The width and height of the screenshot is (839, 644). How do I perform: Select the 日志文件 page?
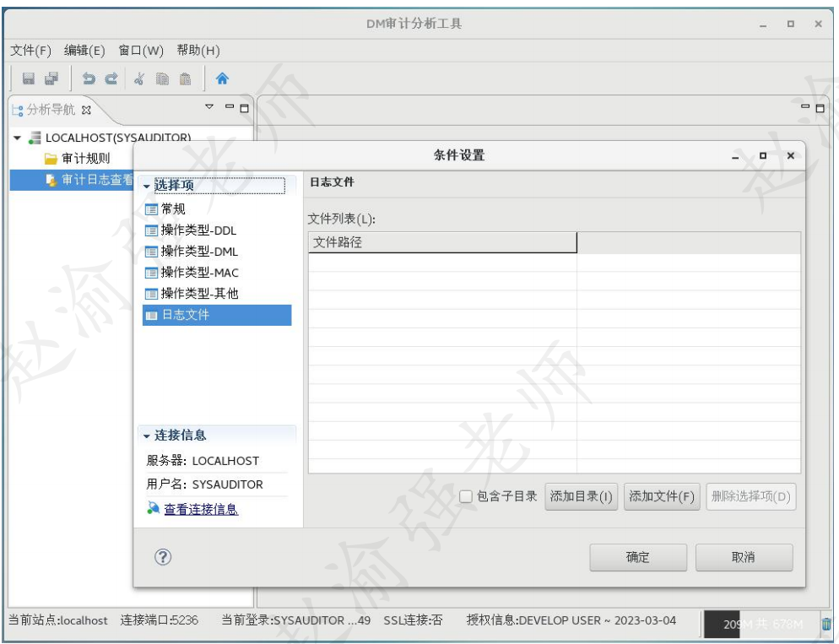[217, 315]
